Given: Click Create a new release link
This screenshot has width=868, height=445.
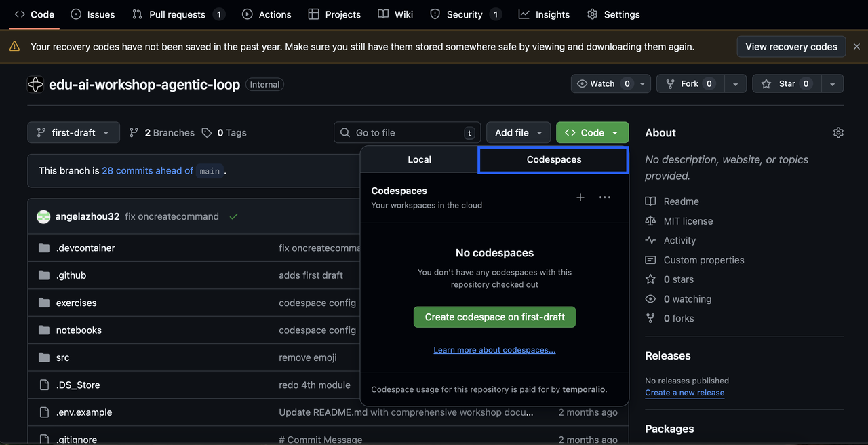Looking at the screenshot, I should [x=684, y=393].
